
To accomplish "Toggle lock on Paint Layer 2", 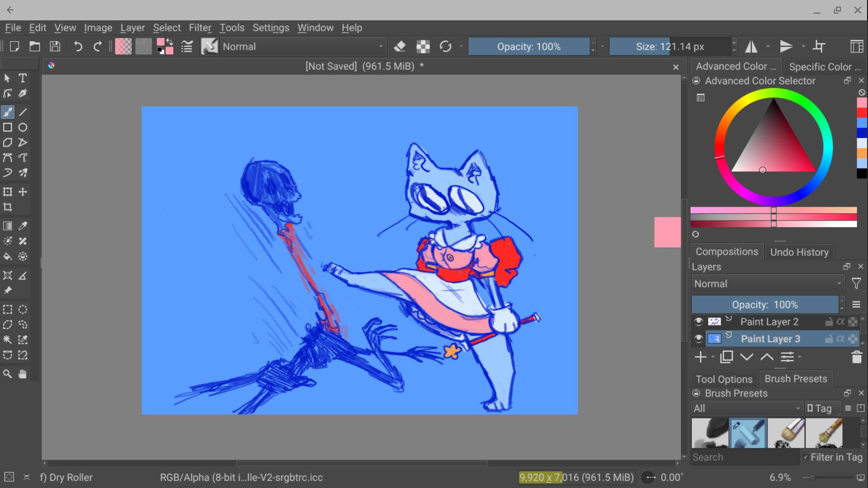I will click(829, 322).
